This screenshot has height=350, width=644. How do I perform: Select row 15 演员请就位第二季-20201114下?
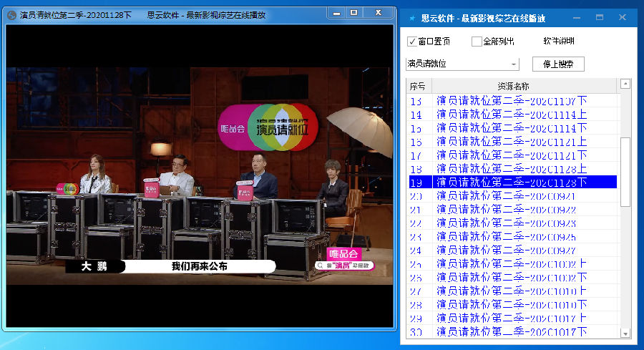[512, 127]
